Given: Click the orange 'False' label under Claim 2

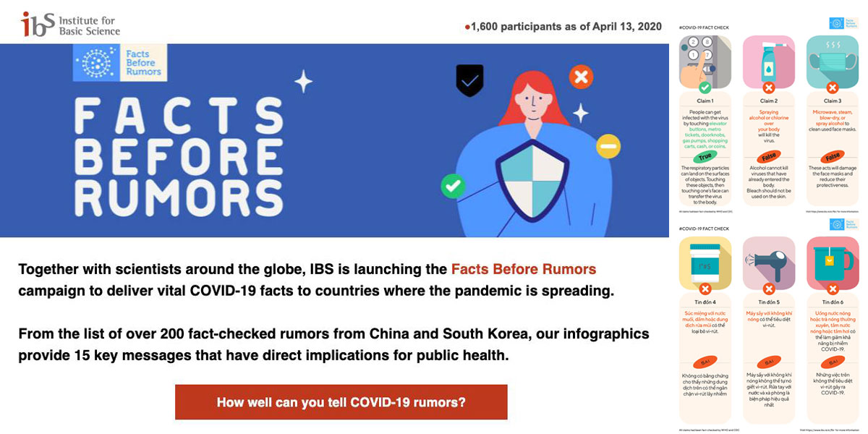Looking at the screenshot, I should pos(769,157).
